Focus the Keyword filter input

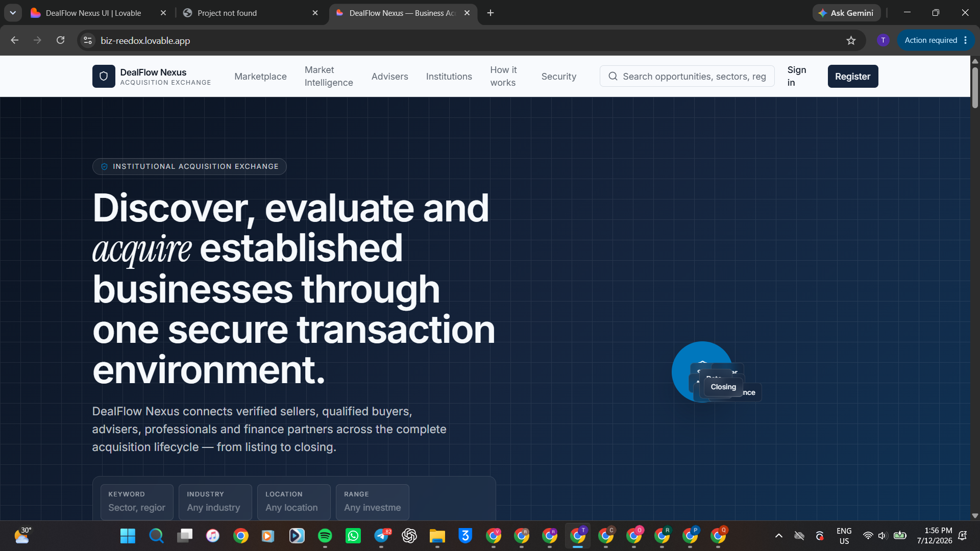pos(137,502)
